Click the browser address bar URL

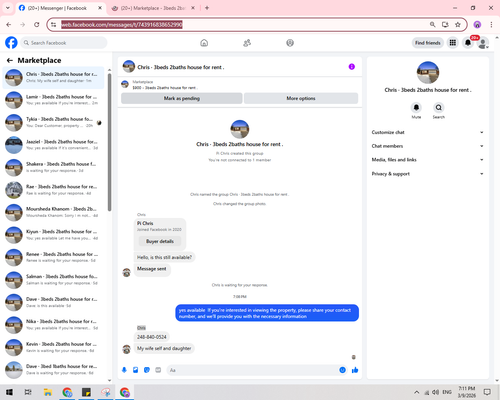[122, 24]
